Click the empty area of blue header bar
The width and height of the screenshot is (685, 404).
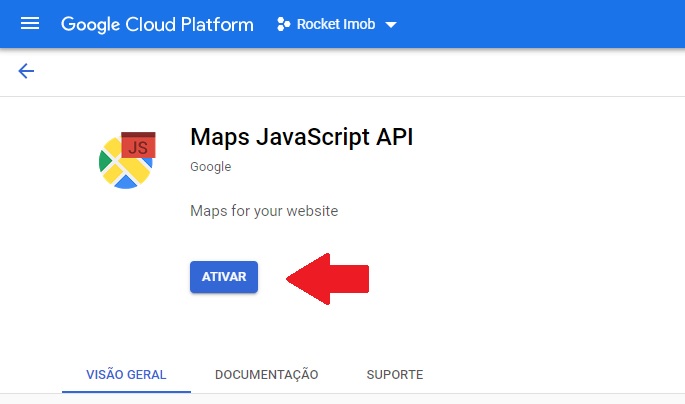[x=540, y=24]
